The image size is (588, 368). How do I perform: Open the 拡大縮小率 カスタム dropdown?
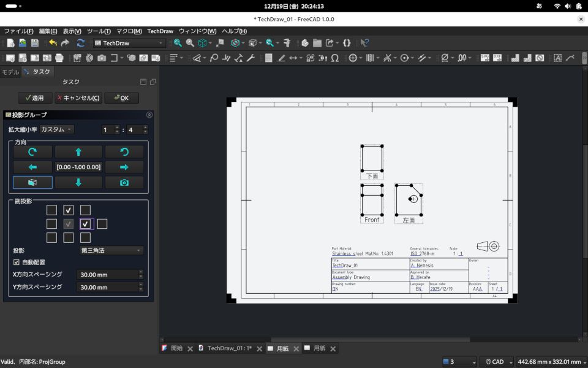(x=56, y=129)
